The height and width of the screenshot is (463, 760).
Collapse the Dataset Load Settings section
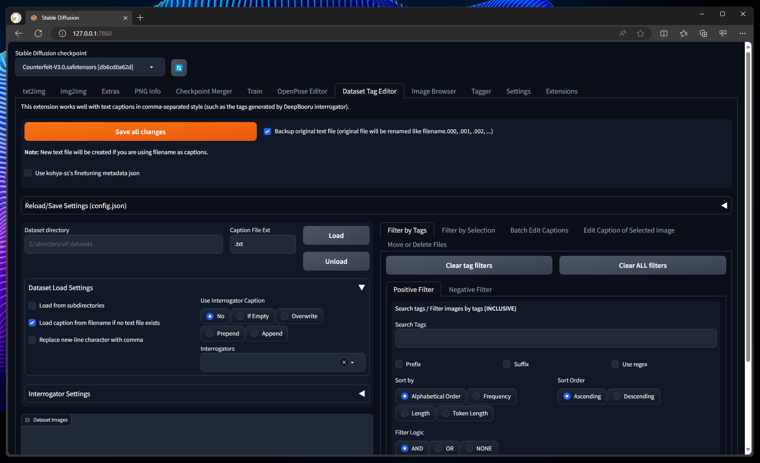[361, 288]
